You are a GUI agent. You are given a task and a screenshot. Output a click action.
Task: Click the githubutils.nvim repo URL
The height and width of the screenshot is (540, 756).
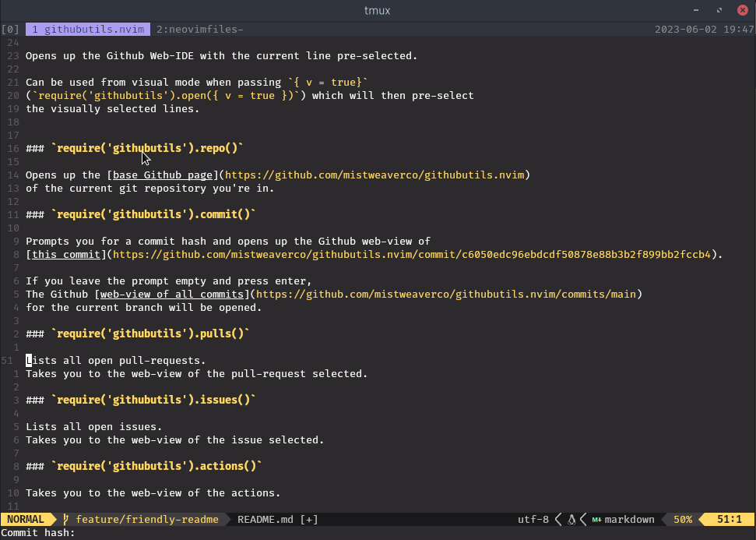pos(374,175)
